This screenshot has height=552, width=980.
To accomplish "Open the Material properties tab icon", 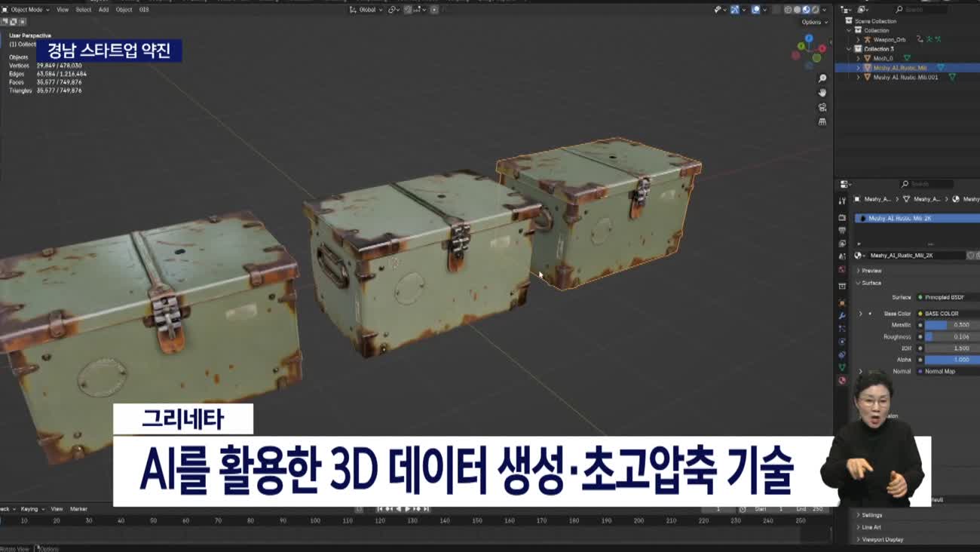I will 842,380.
